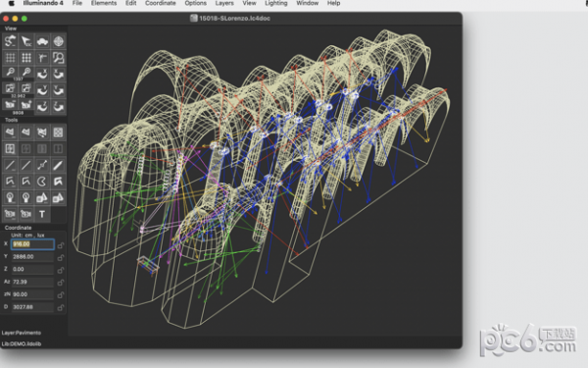Choose the pie-shaped arc drawing tool
This screenshot has height=368, width=588.
(42, 182)
